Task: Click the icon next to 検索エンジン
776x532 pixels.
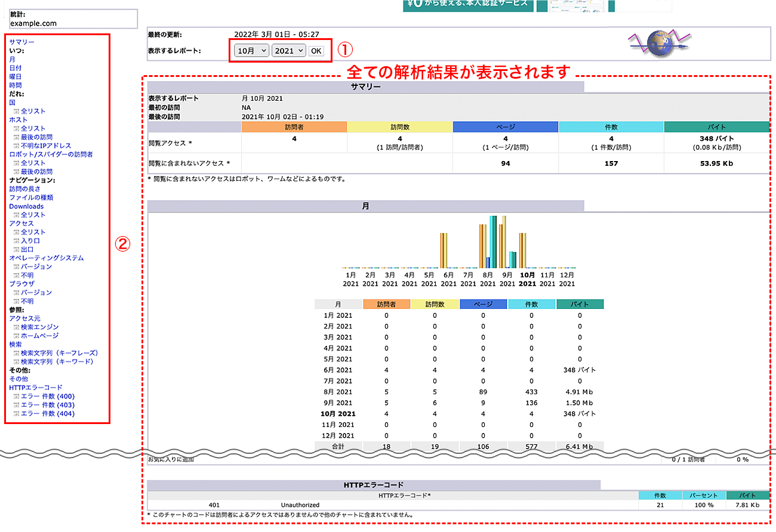Action: click(x=16, y=327)
